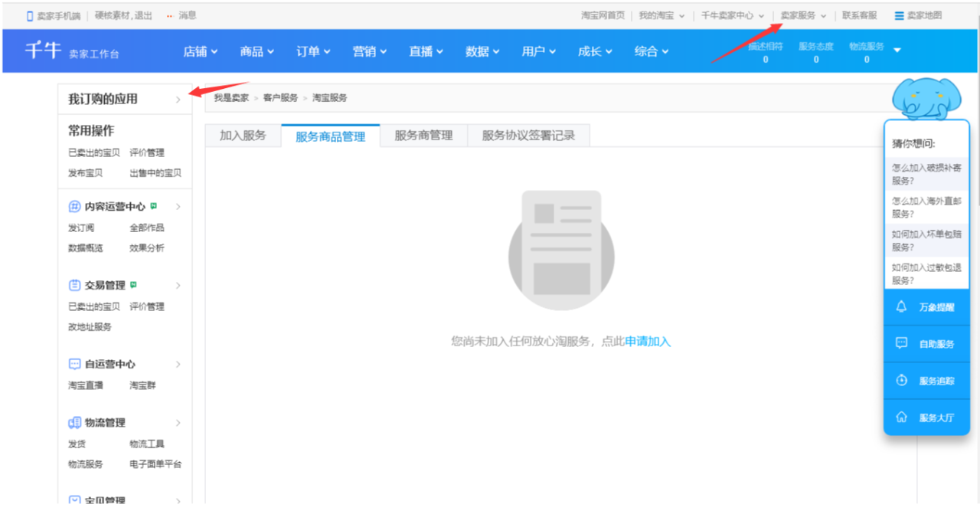Open 淘宝群 link
Image resolution: width=980 pixels, height=514 pixels.
[x=142, y=385]
